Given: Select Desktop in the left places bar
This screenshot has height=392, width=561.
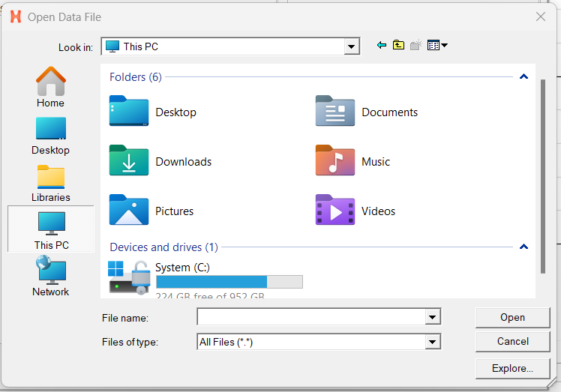Looking at the screenshot, I should point(50,135).
